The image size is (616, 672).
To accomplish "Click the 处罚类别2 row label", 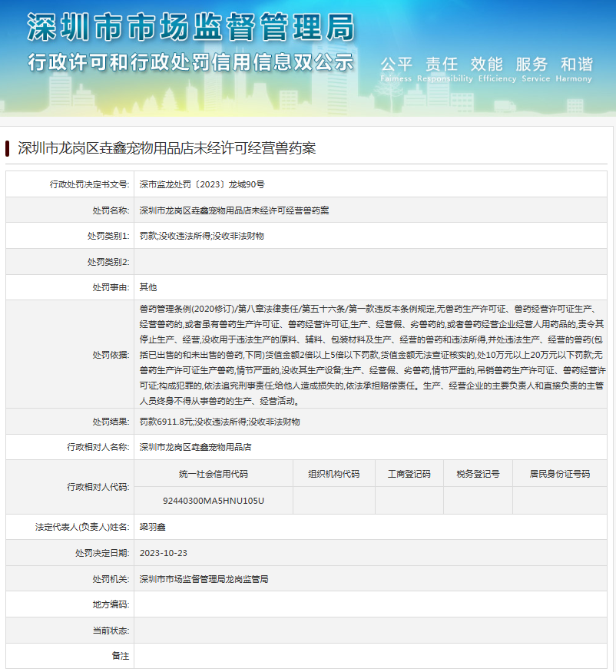I will click(x=108, y=262).
